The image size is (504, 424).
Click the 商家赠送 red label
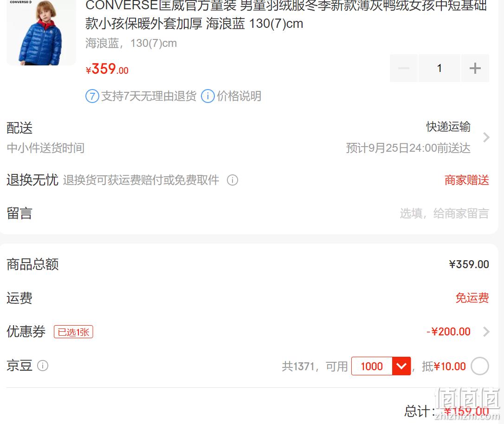point(467,180)
